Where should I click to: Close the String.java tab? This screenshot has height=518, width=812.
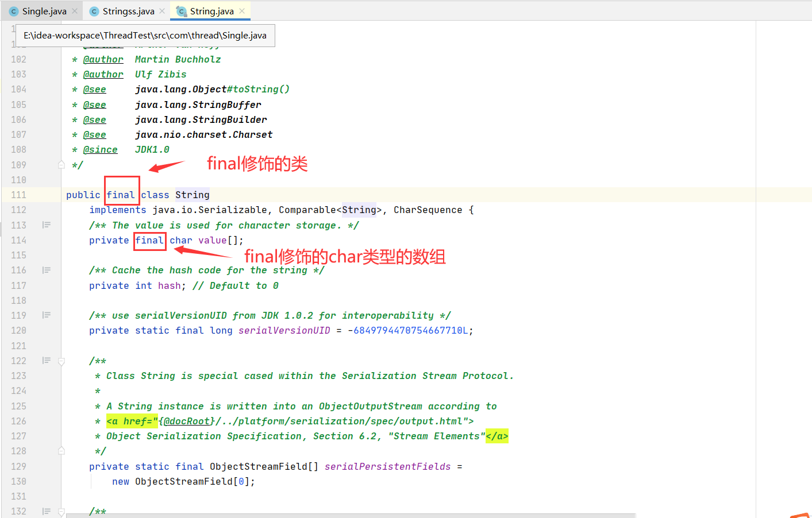242,11
